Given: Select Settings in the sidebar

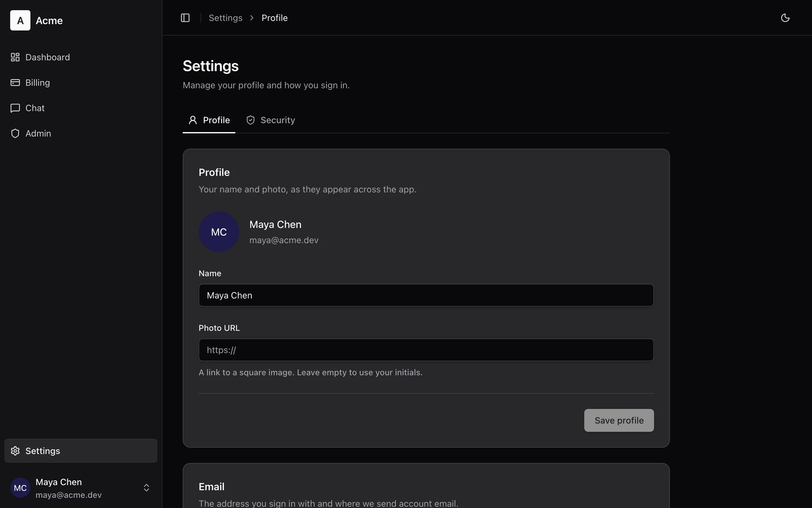Looking at the screenshot, I should 80,451.
